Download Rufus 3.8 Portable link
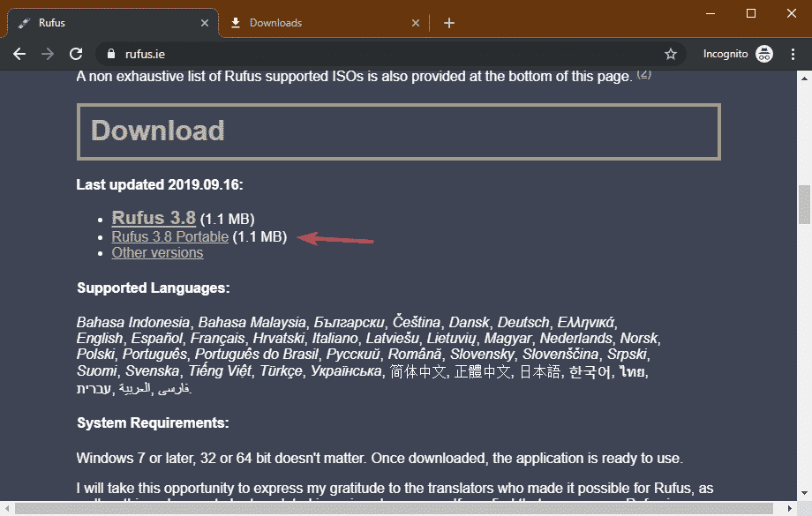Screen dimensions: 812x516 pyautogui.click(x=169, y=236)
